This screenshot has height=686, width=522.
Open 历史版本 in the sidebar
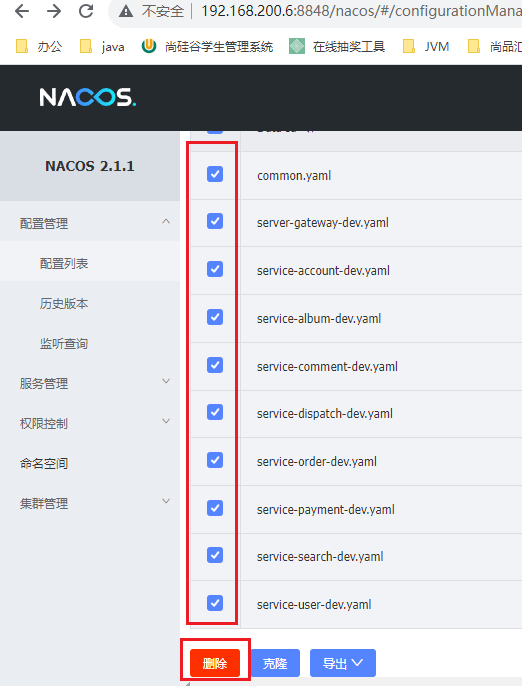[64, 304]
